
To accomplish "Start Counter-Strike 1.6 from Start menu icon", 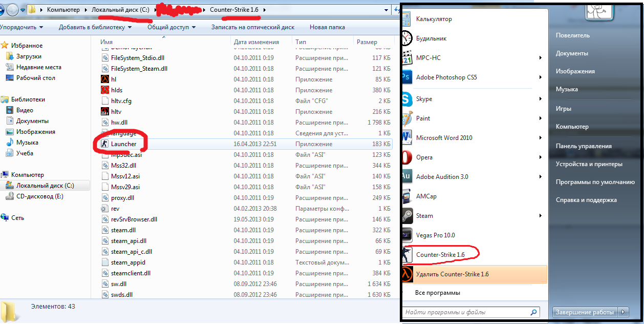I will pos(407,255).
